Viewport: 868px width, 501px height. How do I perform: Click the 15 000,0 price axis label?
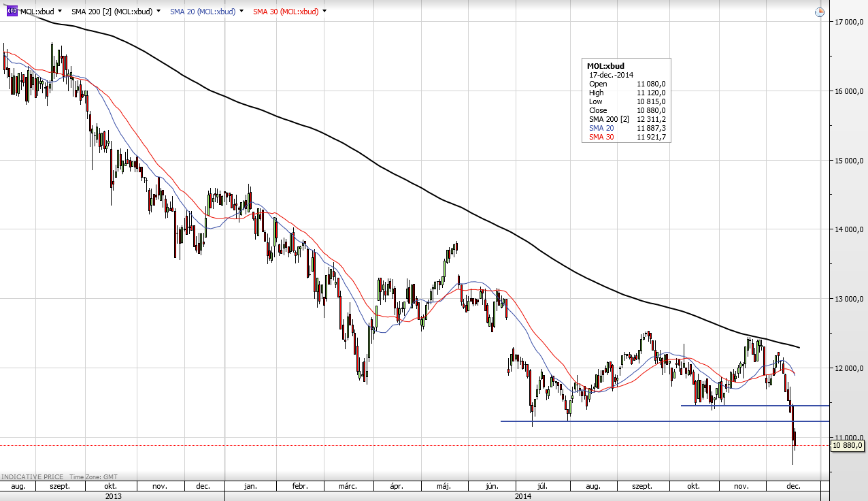pyautogui.click(x=849, y=161)
